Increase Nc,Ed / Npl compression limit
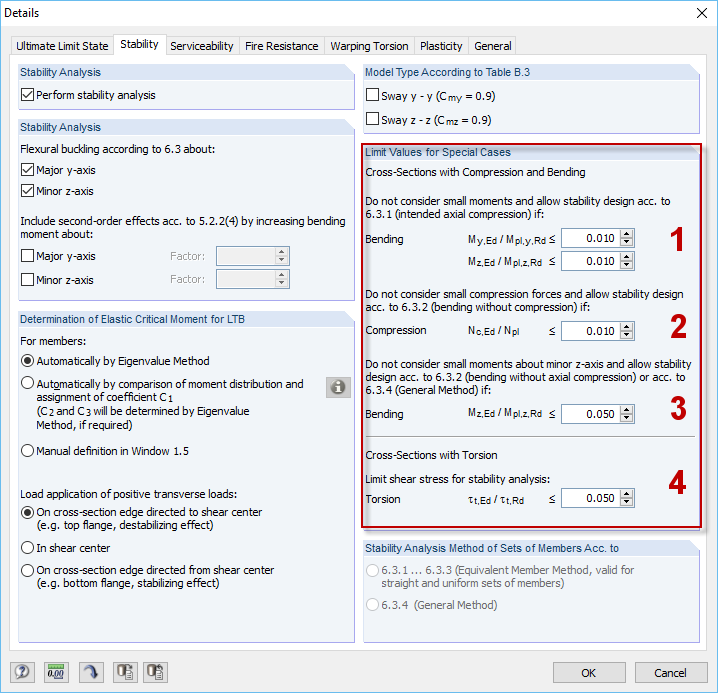 [x=626, y=326]
